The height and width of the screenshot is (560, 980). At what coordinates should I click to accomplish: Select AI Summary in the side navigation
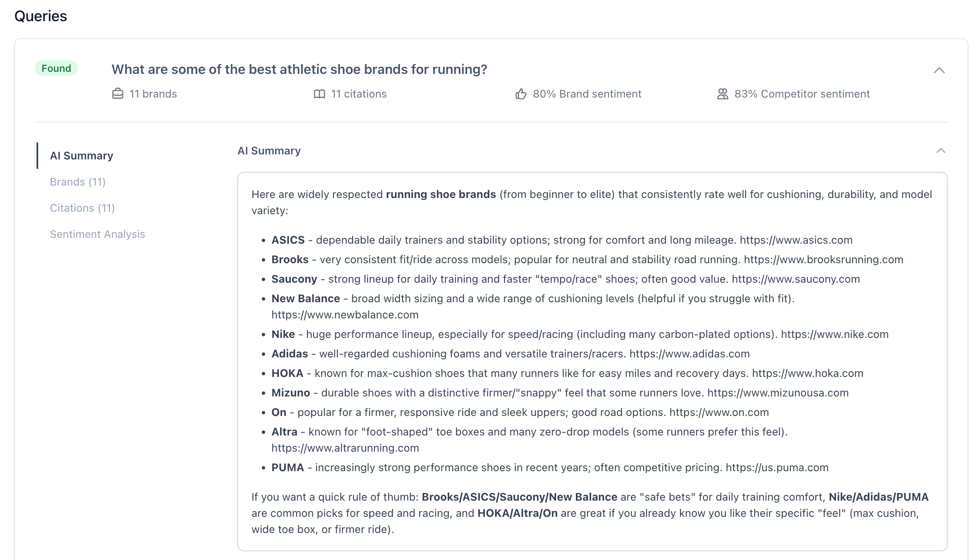81,156
